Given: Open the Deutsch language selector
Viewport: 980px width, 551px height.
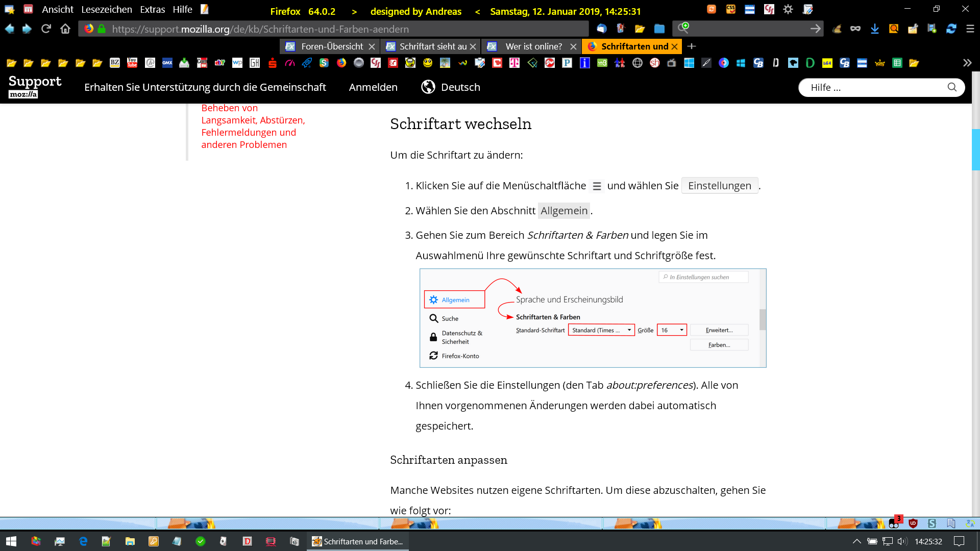Looking at the screenshot, I should [451, 87].
